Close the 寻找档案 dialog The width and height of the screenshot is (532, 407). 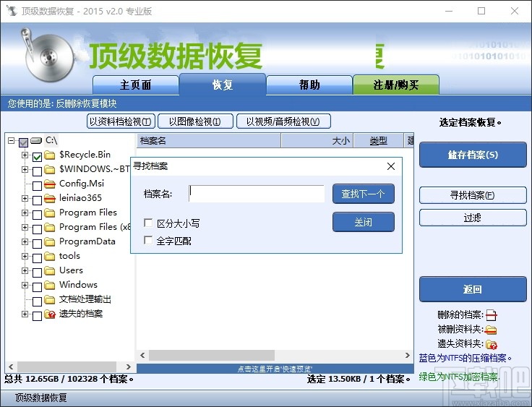(x=391, y=166)
